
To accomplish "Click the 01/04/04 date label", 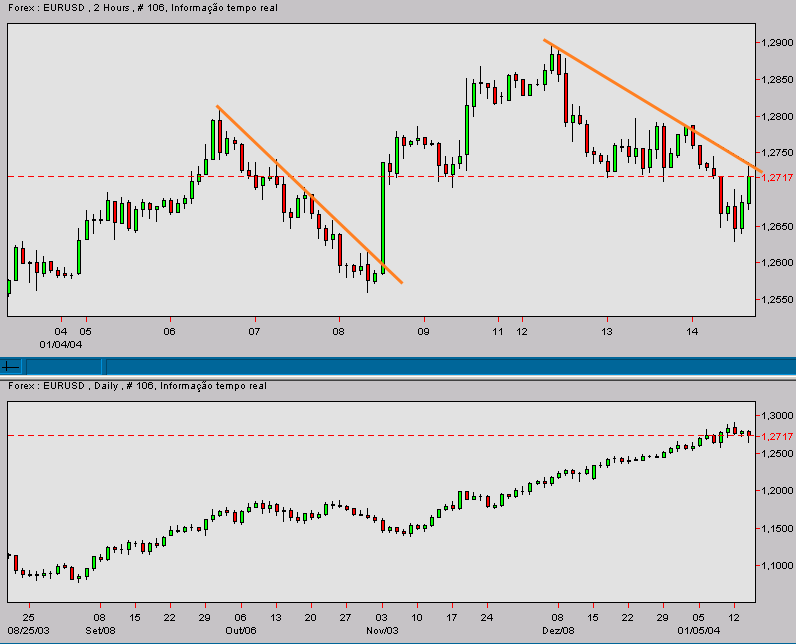I will [61, 345].
